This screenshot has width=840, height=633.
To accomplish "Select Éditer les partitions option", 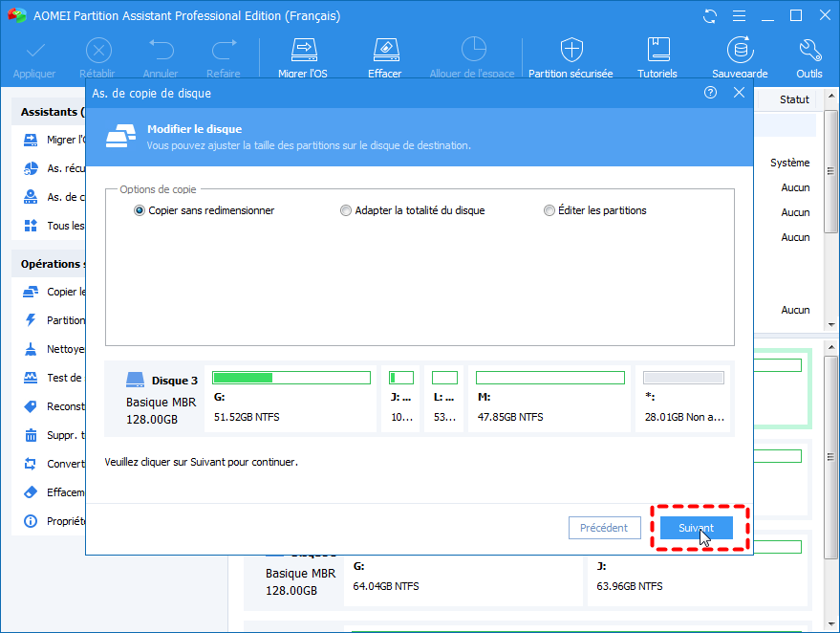I will (x=594, y=210).
